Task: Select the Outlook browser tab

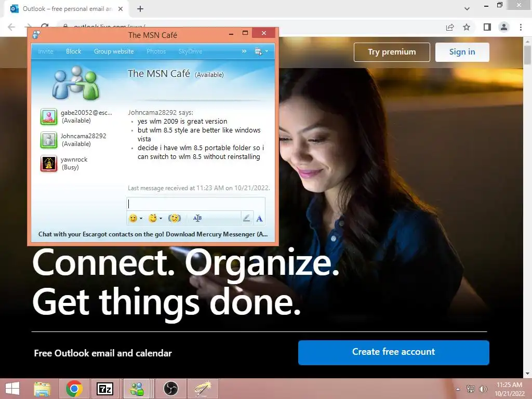Action: tap(66, 9)
